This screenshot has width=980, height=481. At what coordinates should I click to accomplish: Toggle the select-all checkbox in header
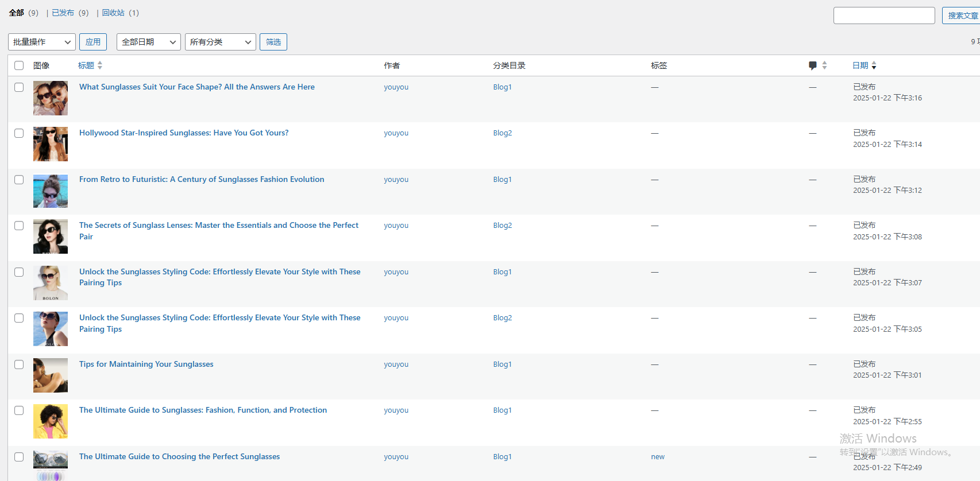click(19, 65)
